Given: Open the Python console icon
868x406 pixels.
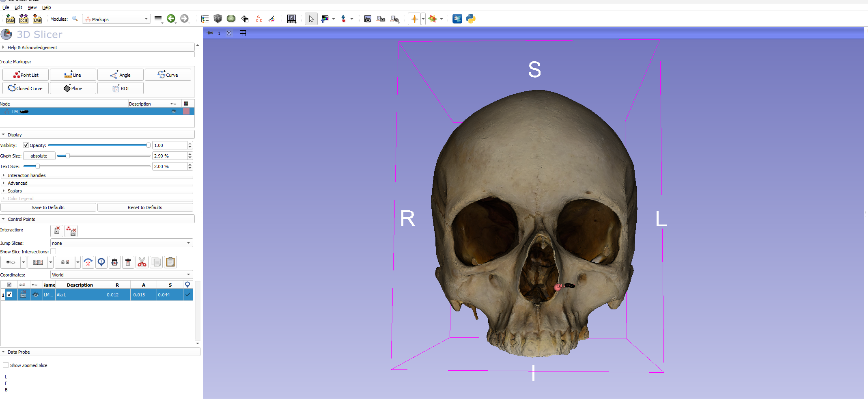Looking at the screenshot, I should (x=471, y=19).
